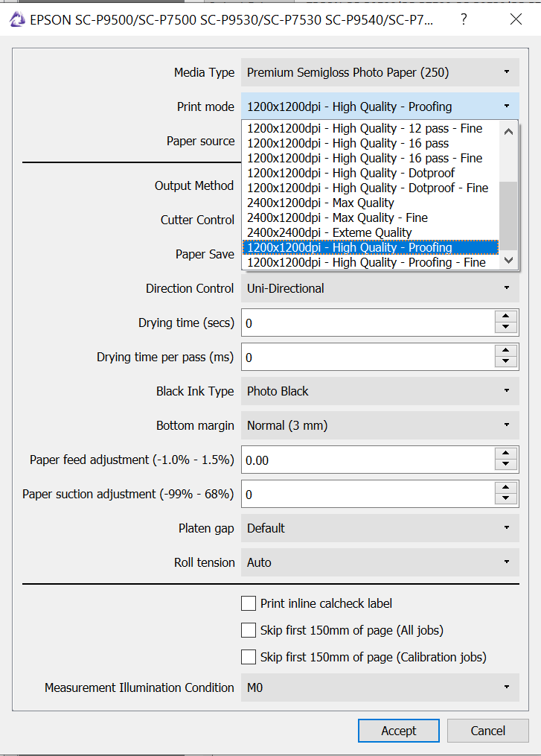This screenshot has height=756, width=541.
Task: Click the Paper feed adjustment input field
Action: click(368, 460)
